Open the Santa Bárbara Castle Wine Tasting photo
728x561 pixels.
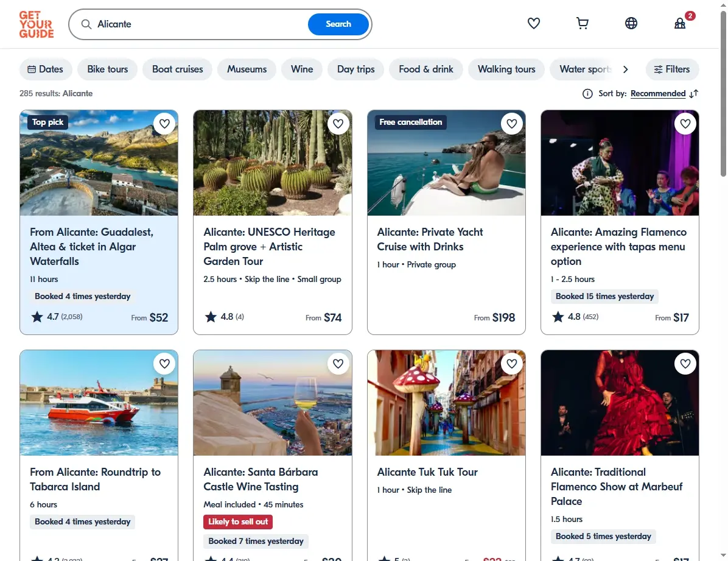click(273, 403)
